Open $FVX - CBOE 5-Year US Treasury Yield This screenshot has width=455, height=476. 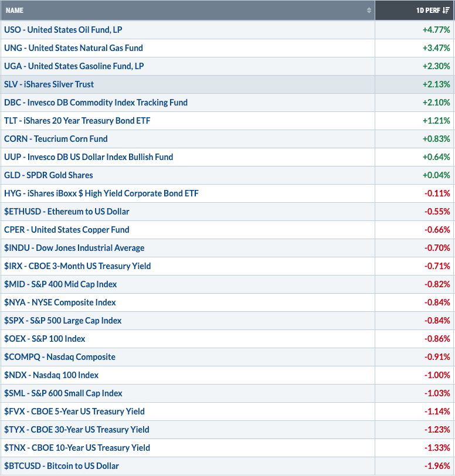(x=74, y=412)
